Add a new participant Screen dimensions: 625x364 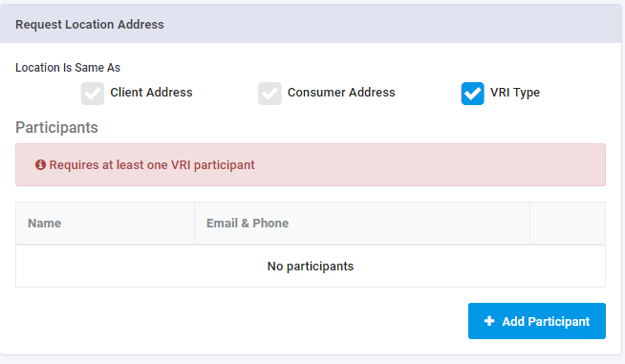[x=537, y=321]
